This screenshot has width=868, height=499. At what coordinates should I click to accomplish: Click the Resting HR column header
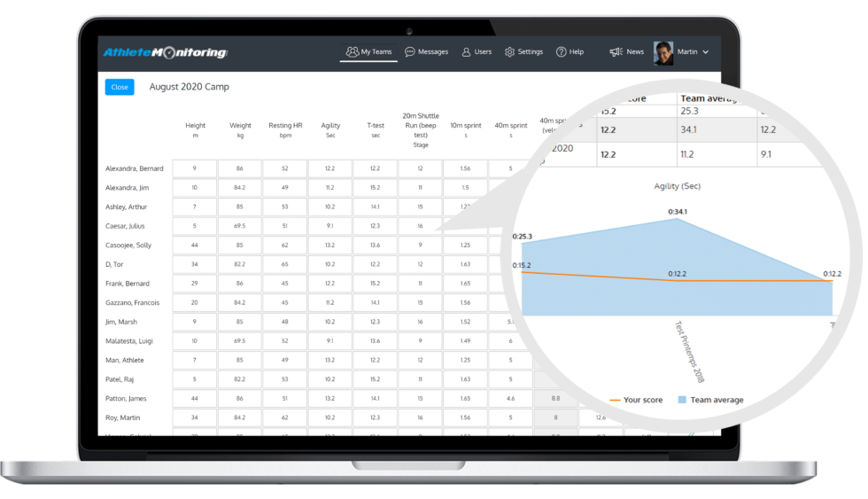(285, 129)
